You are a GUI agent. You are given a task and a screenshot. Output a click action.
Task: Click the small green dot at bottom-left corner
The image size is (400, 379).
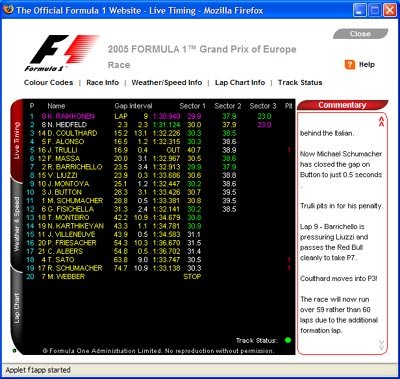[14, 350]
